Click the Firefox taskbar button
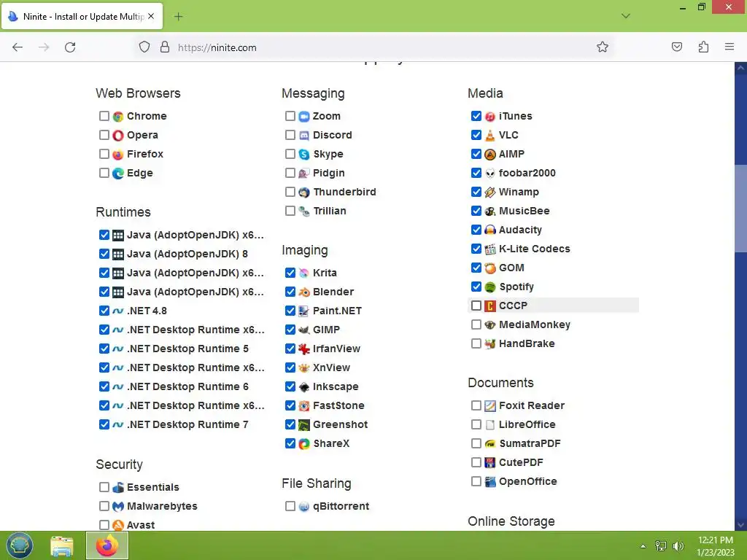This screenshot has height=560, width=747. (107, 545)
